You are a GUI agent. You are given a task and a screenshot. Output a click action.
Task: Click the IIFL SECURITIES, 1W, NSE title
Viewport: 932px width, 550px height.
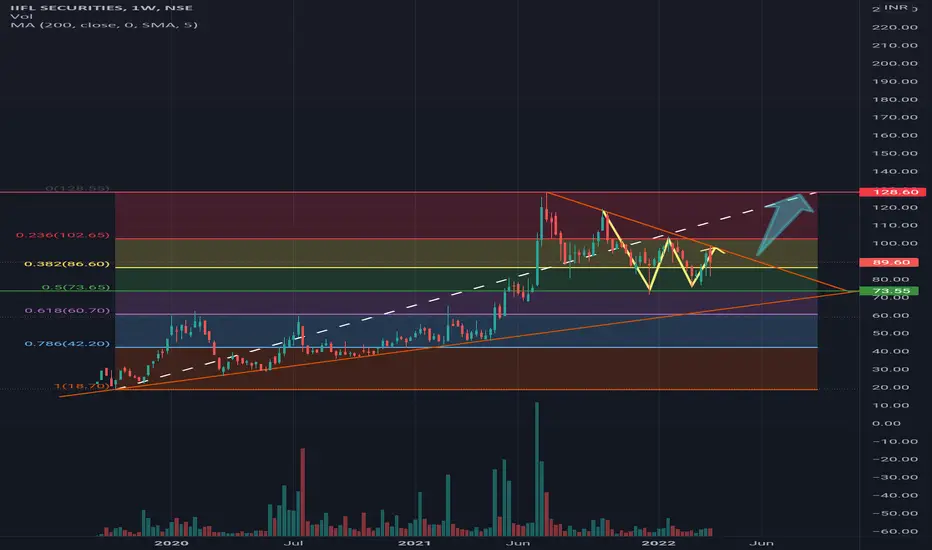click(101, 8)
